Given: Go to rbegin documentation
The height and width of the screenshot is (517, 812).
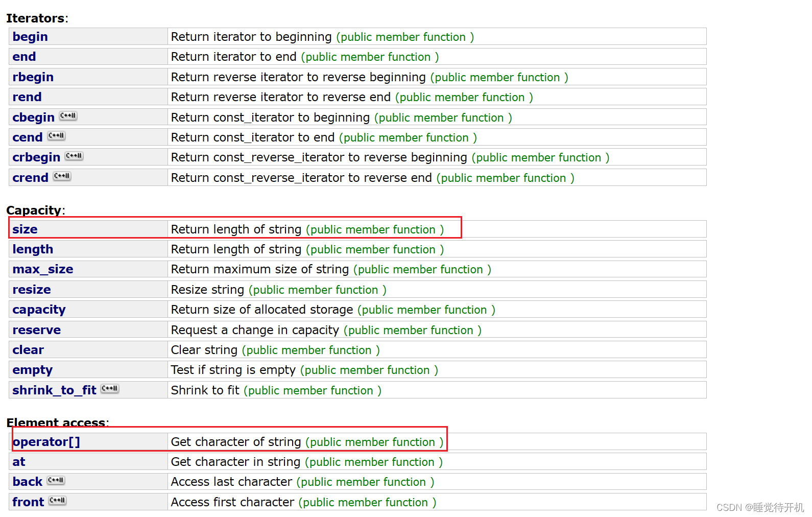Looking at the screenshot, I should (x=33, y=77).
